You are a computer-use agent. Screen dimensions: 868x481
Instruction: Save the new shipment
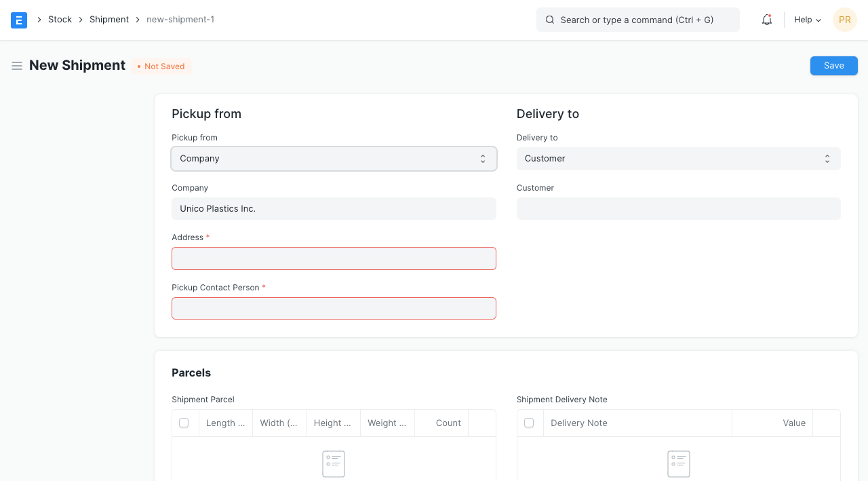(833, 66)
